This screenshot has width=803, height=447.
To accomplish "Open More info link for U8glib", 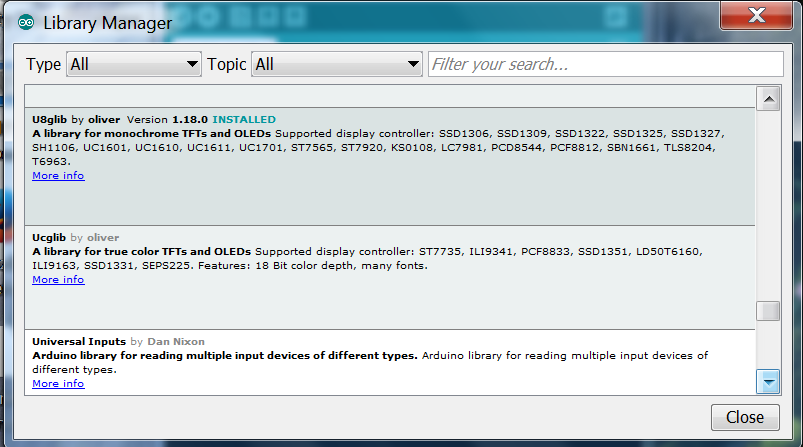I will 58,176.
